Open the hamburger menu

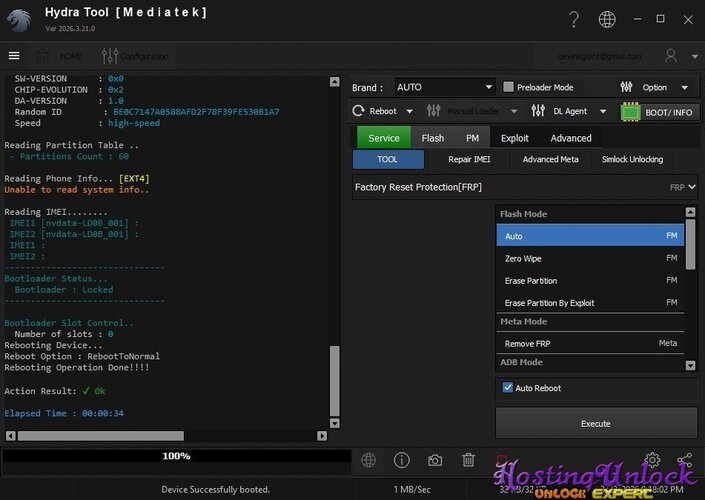pyautogui.click(x=14, y=56)
